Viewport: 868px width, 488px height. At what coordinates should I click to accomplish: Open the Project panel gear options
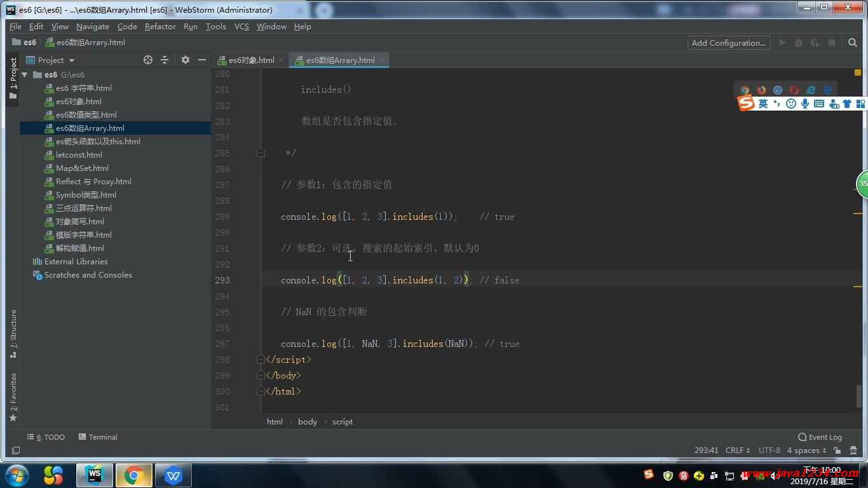click(186, 60)
